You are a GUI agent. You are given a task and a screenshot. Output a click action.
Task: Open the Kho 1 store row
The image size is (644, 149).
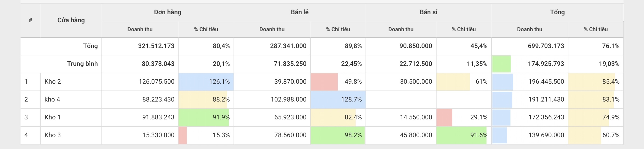click(x=53, y=117)
